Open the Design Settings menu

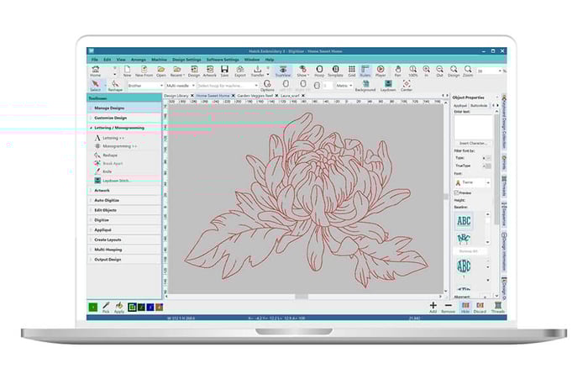pos(187,60)
